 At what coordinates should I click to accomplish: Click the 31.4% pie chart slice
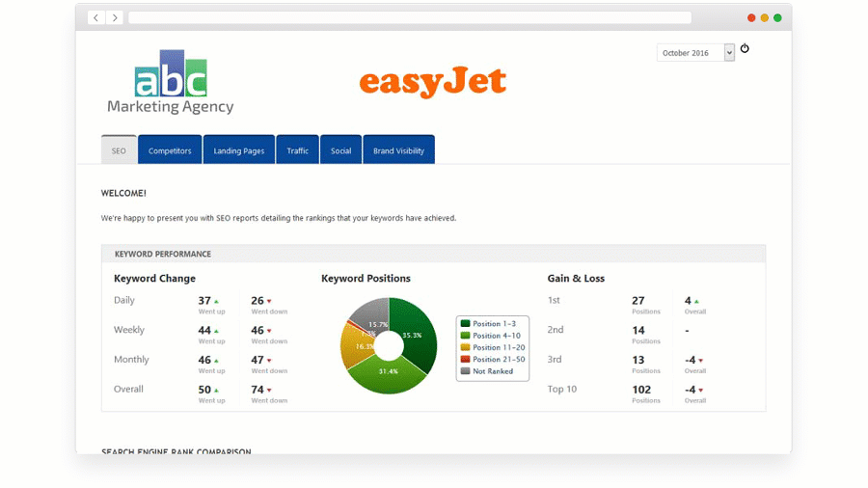388,373
